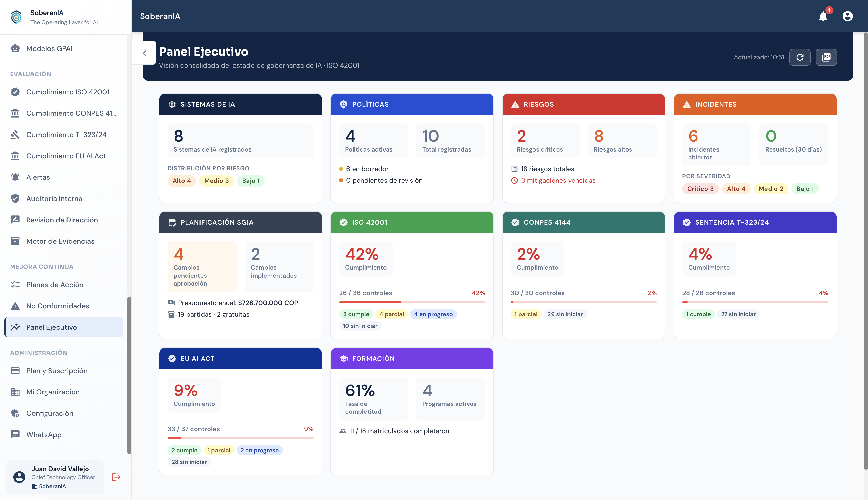Click the 'Crítico 3' severity chip
This screenshot has width=868, height=500.
tap(700, 189)
